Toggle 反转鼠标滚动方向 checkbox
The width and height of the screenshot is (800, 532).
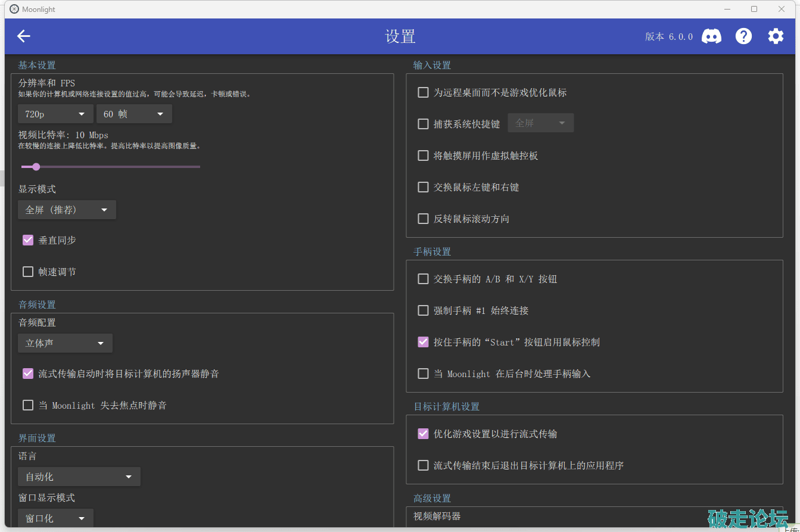[423, 219]
